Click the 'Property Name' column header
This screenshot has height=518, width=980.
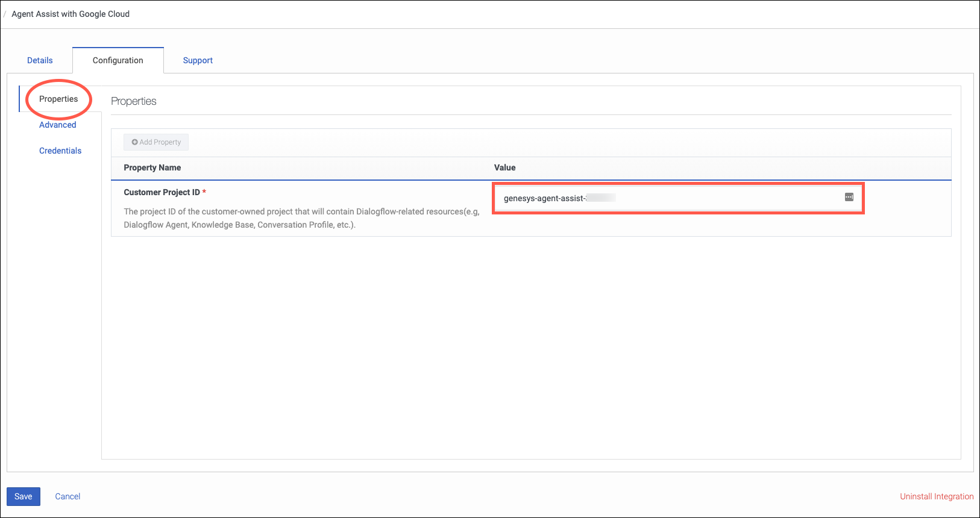click(152, 167)
